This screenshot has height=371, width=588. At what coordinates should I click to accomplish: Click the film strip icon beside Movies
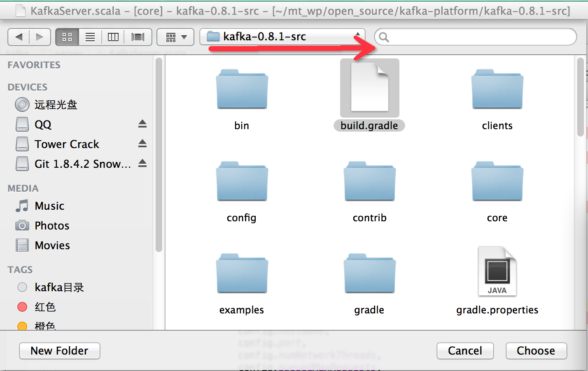click(22, 245)
